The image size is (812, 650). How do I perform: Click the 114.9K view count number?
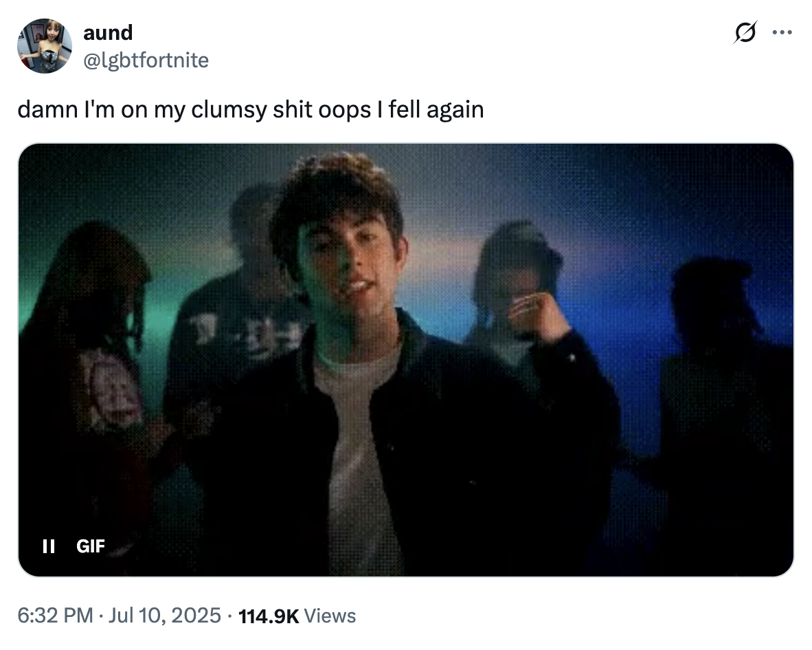268,615
